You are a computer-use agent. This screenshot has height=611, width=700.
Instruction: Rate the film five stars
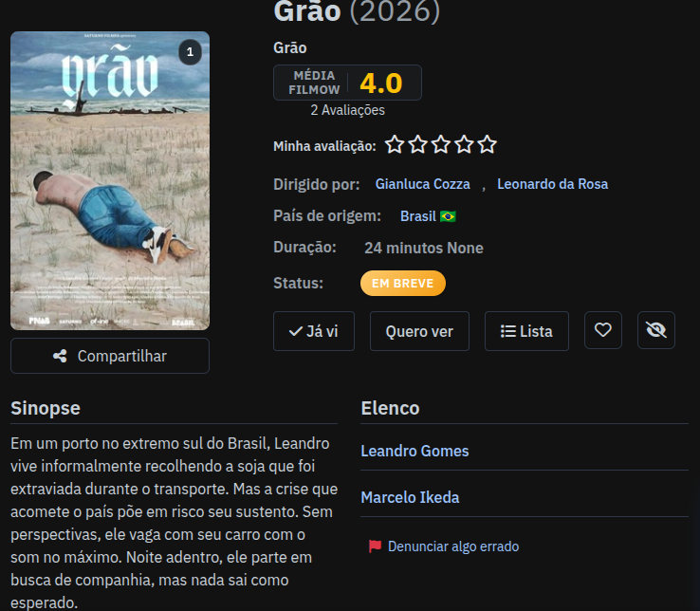point(487,145)
